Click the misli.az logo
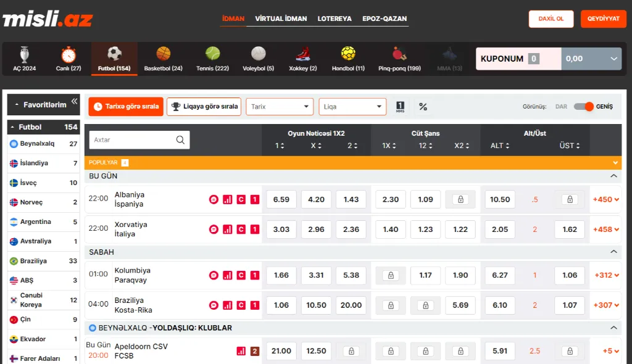 point(48,19)
